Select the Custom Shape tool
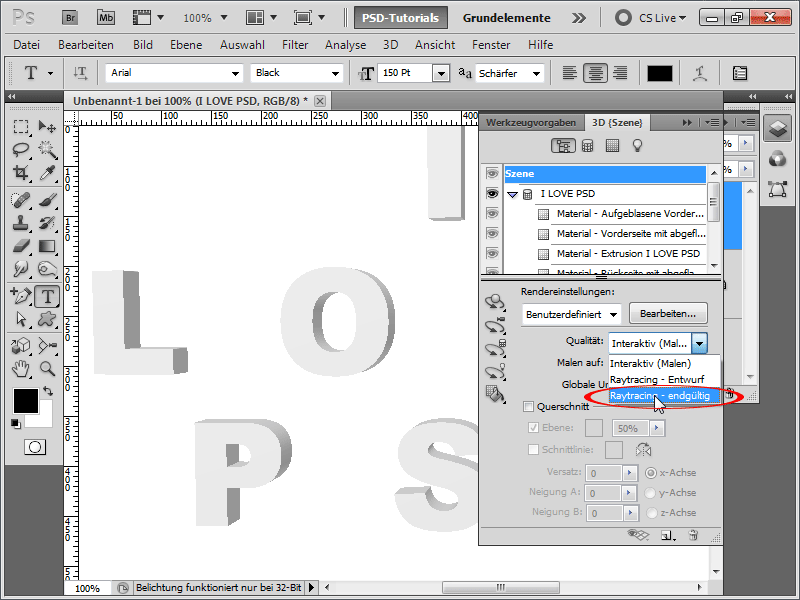 [47, 319]
